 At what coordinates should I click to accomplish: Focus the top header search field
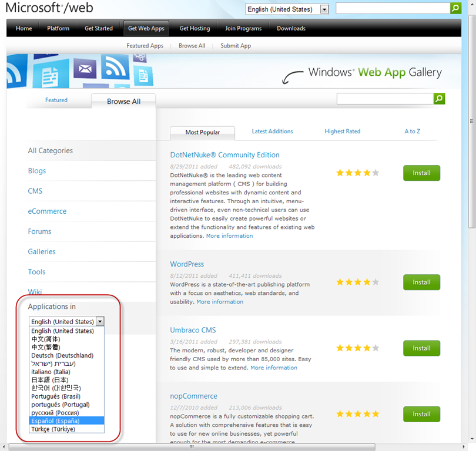pyautogui.click(x=393, y=8)
